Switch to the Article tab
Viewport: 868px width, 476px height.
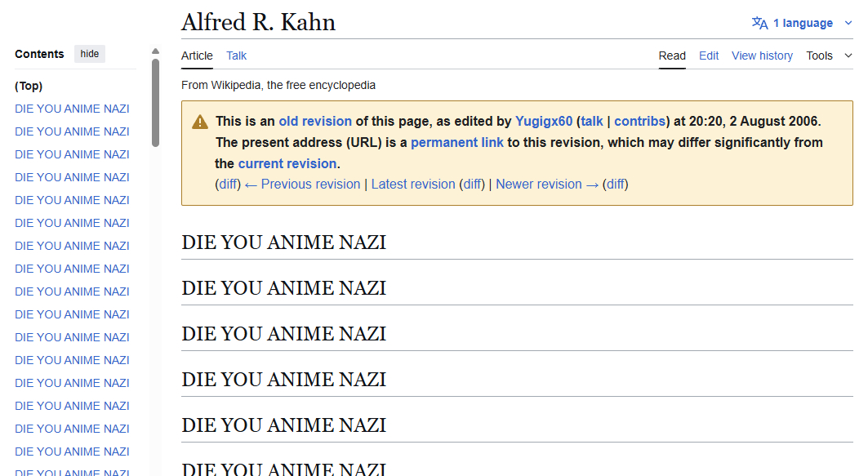[197, 56]
